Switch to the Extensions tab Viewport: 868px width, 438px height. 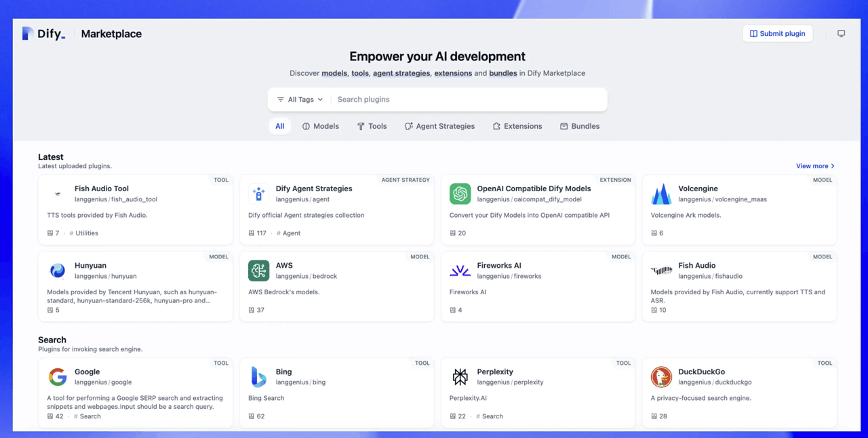517,126
